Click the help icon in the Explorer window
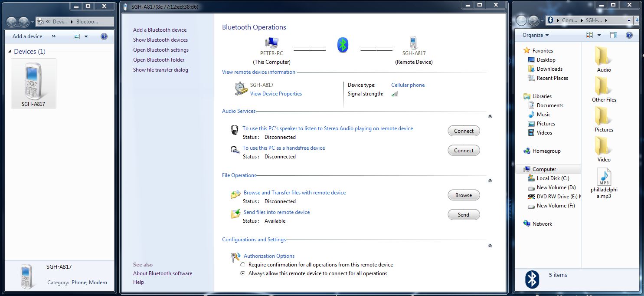This screenshot has height=296, width=644. click(x=630, y=35)
